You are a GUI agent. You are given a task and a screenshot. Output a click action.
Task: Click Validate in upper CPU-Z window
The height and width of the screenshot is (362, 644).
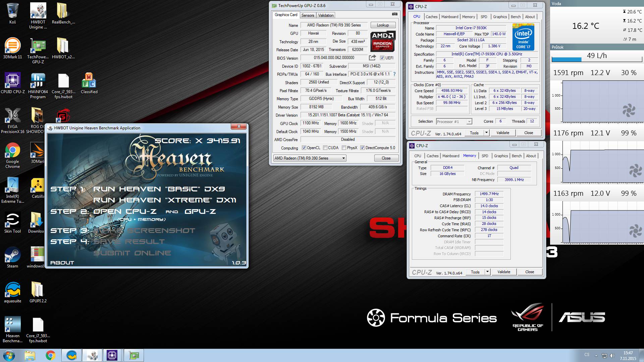[x=503, y=133]
